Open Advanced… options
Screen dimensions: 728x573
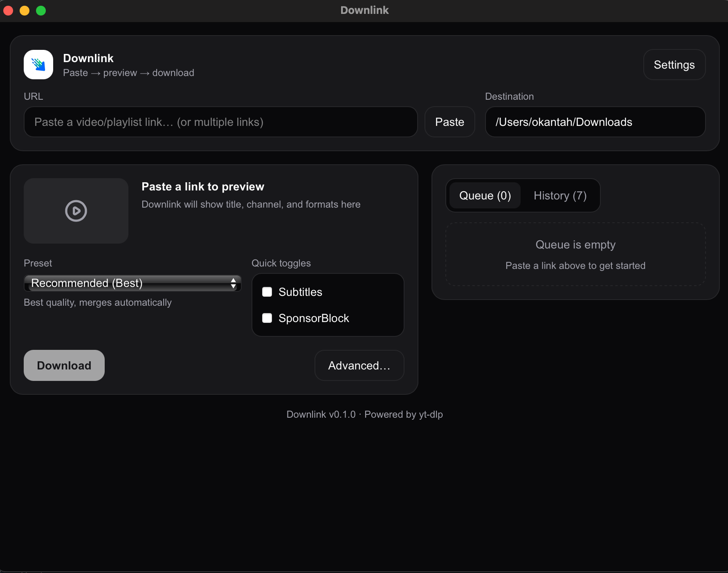pyautogui.click(x=359, y=365)
